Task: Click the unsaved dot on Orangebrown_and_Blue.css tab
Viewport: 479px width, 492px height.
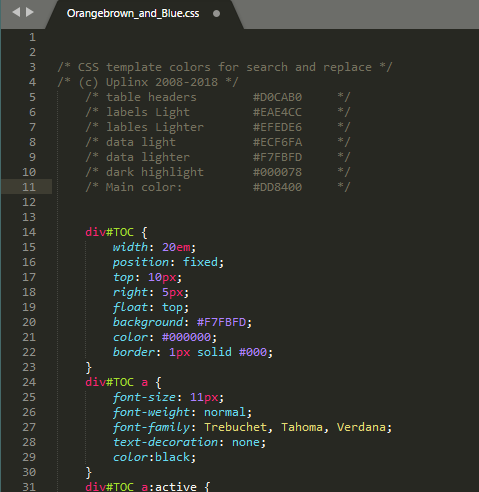Action: click(x=216, y=14)
